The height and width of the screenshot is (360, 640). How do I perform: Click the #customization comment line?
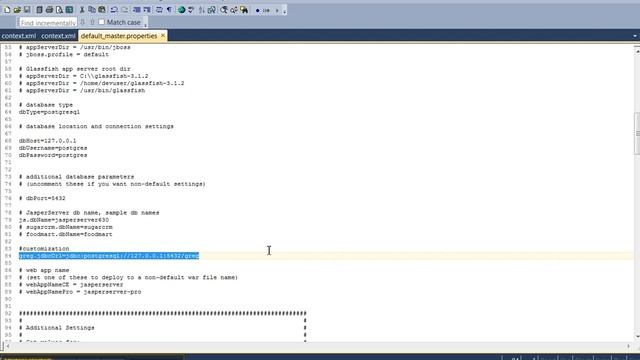click(44, 249)
